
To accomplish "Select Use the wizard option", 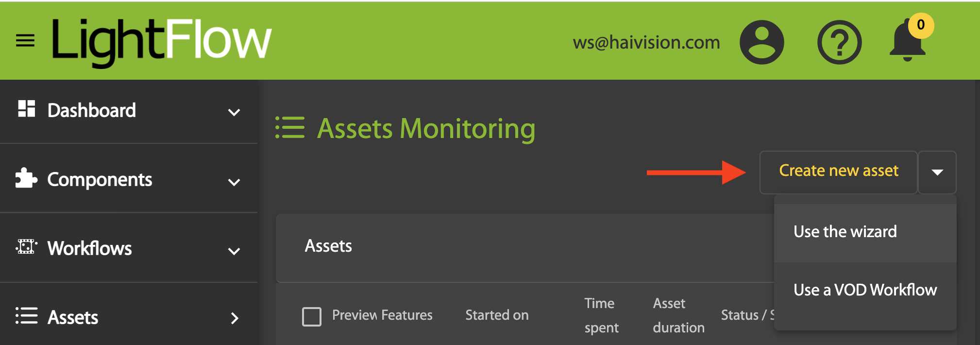I will click(845, 232).
